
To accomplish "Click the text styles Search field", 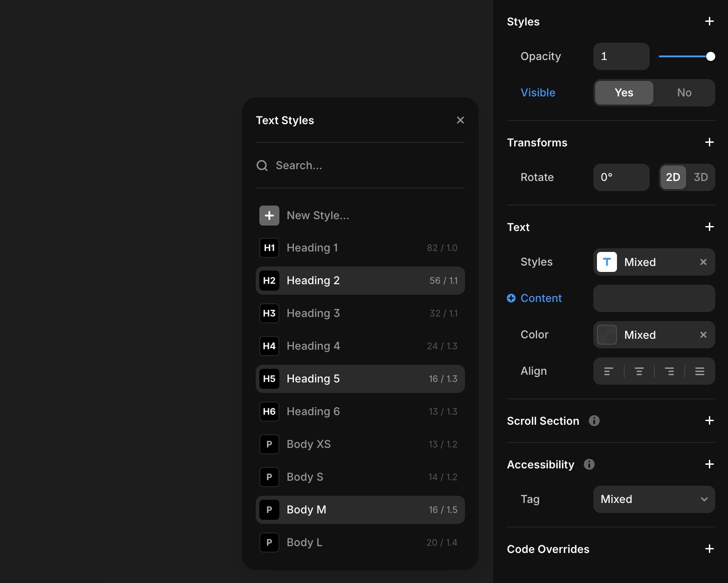I will coord(360,166).
